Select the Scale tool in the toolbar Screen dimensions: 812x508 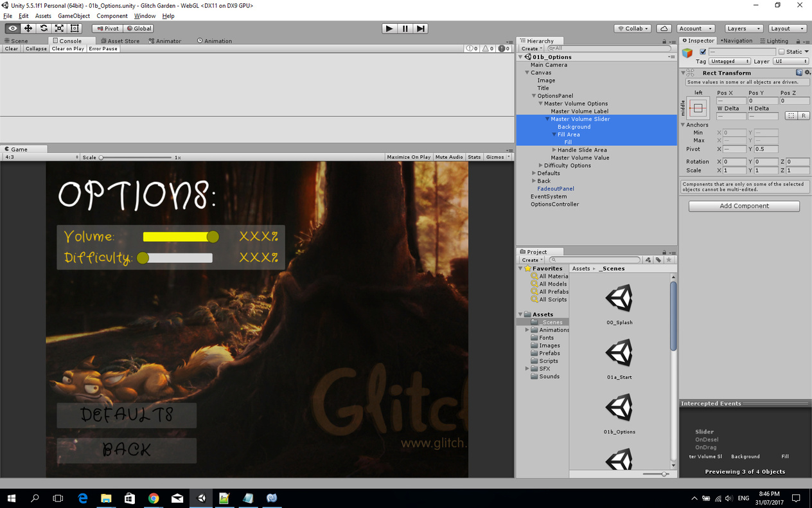59,28
